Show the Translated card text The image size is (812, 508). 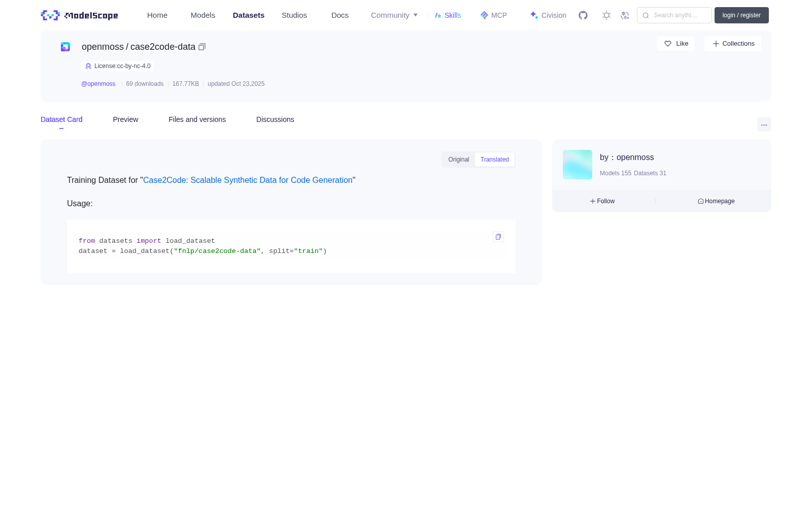[x=495, y=160]
